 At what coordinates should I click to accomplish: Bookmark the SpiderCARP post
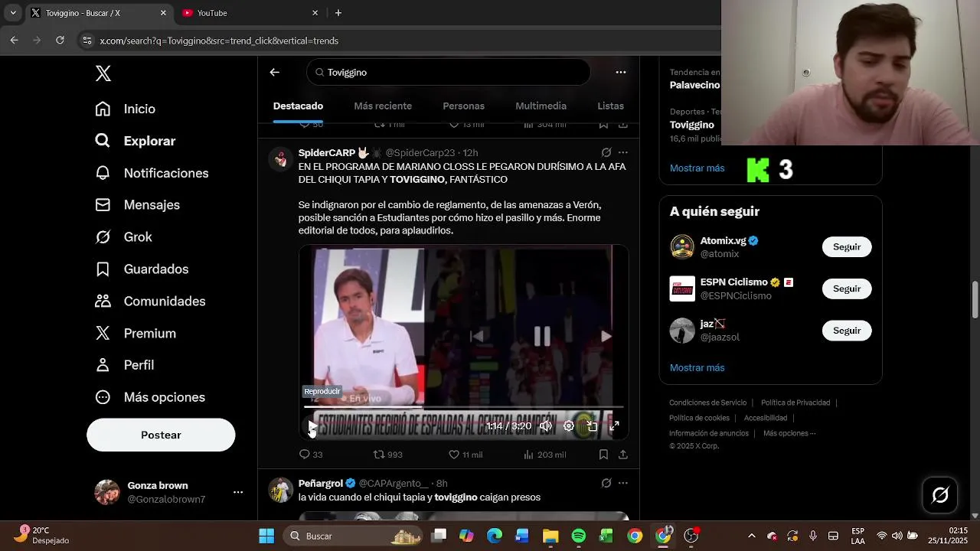(603, 455)
